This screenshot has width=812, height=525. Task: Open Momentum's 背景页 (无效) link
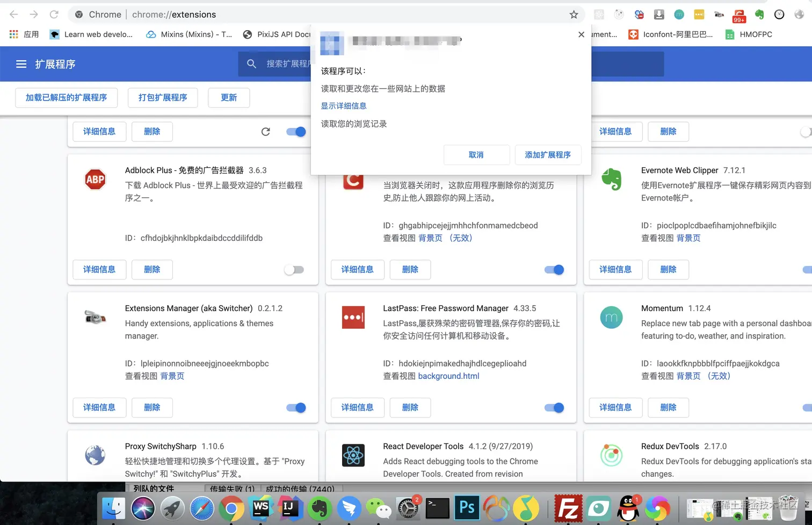pyautogui.click(x=704, y=376)
